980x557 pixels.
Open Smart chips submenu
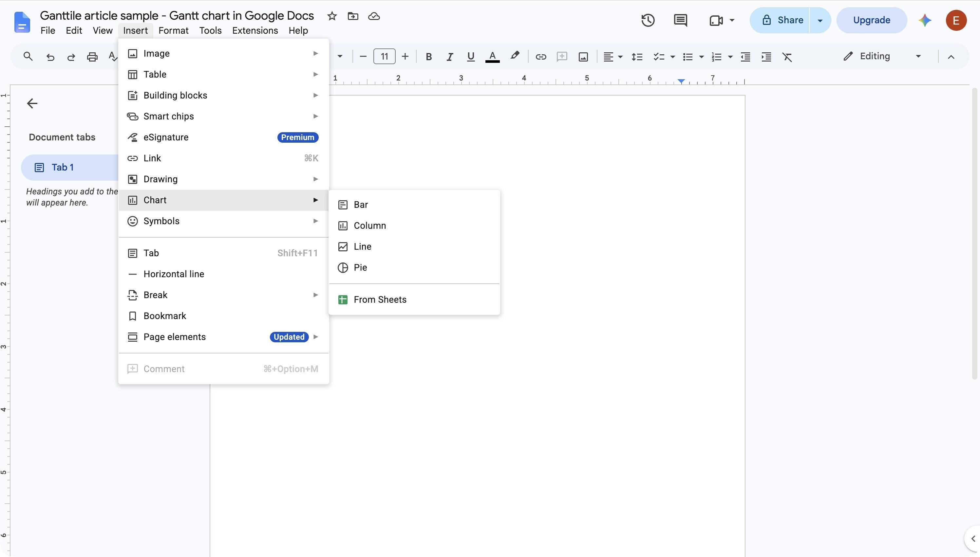224,116
